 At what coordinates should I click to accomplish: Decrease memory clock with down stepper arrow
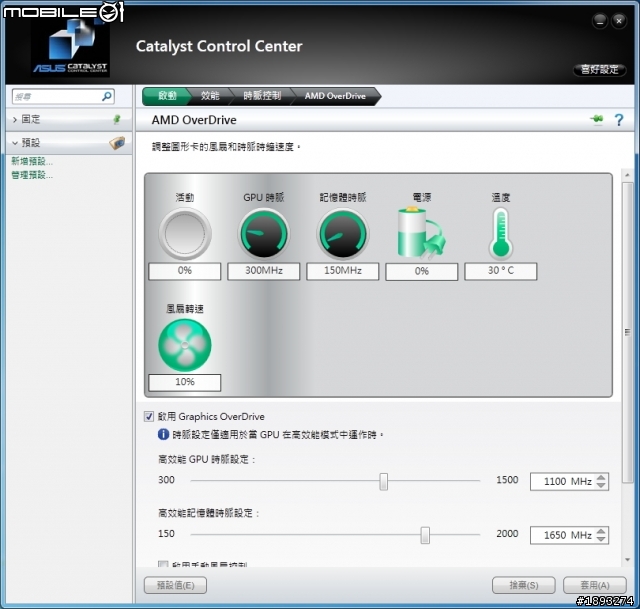(x=601, y=539)
